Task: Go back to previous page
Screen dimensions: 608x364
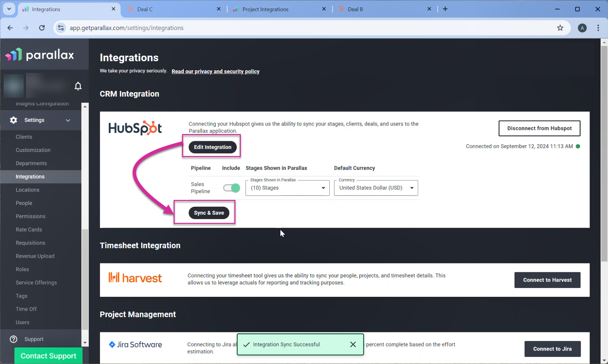Action: click(10, 28)
